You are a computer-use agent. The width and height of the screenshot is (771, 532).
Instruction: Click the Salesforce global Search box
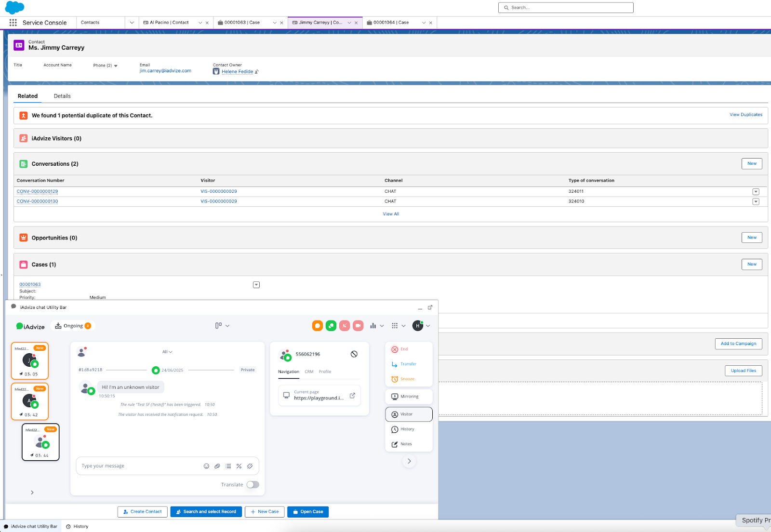(566, 8)
